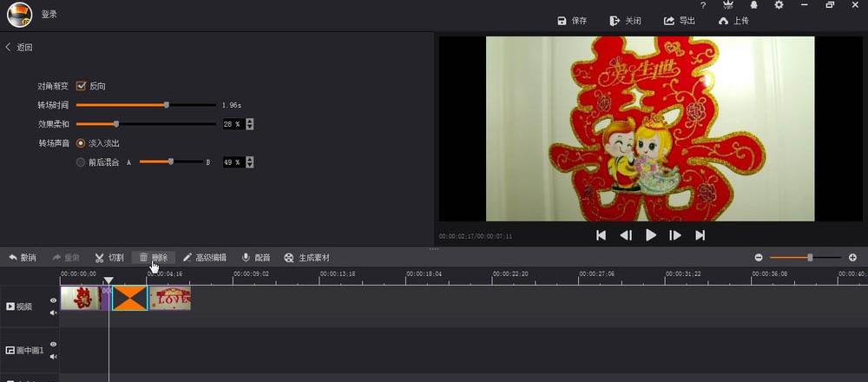Image resolution: width=868 pixels, height=382 pixels.
Task: Click the 生成素材 generate material tool
Action: pyautogui.click(x=307, y=258)
